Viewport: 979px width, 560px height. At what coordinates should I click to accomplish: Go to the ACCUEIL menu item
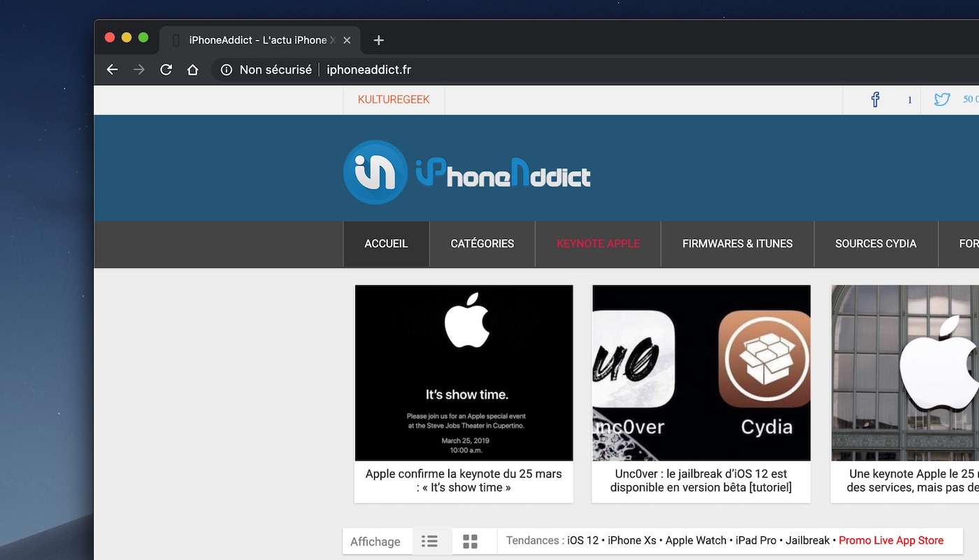(x=386, y=244)
